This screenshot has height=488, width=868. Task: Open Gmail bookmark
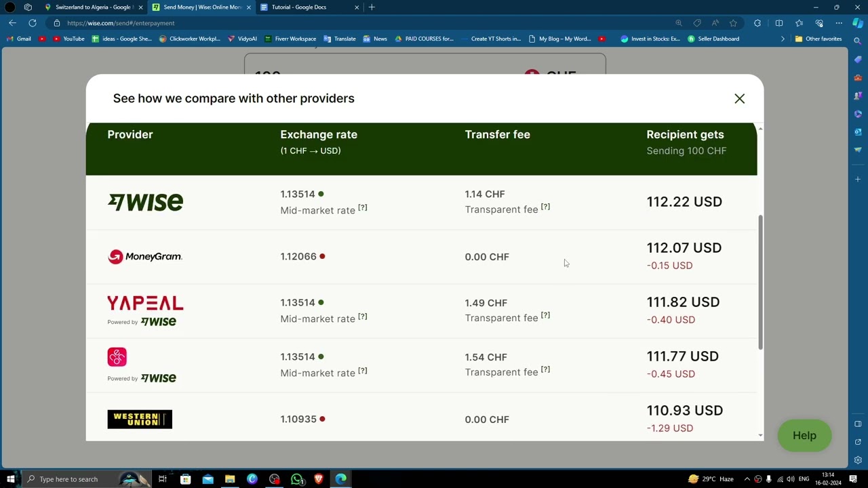(x=19, y=39)
